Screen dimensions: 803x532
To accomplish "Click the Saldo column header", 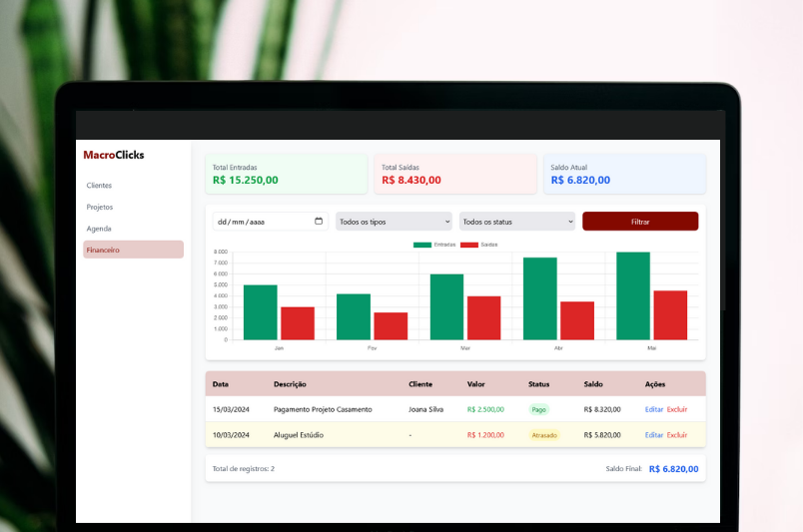I will 593,384.
